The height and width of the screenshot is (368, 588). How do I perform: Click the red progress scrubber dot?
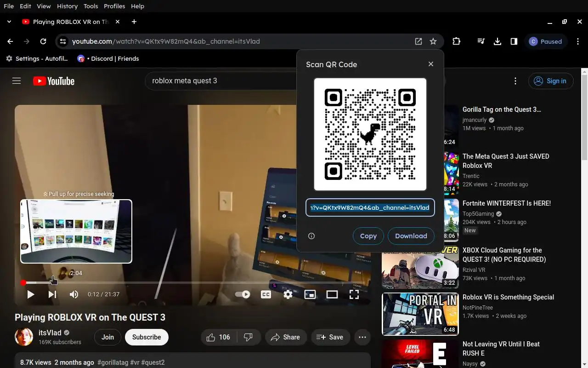tap(23, 282)
